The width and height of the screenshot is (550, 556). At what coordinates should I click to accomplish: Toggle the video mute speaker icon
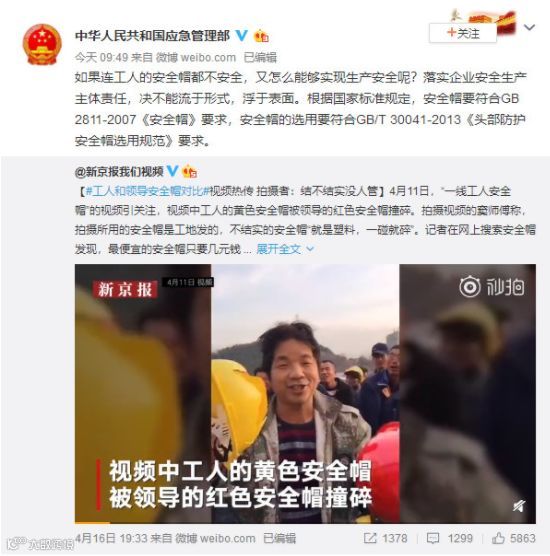519,506
